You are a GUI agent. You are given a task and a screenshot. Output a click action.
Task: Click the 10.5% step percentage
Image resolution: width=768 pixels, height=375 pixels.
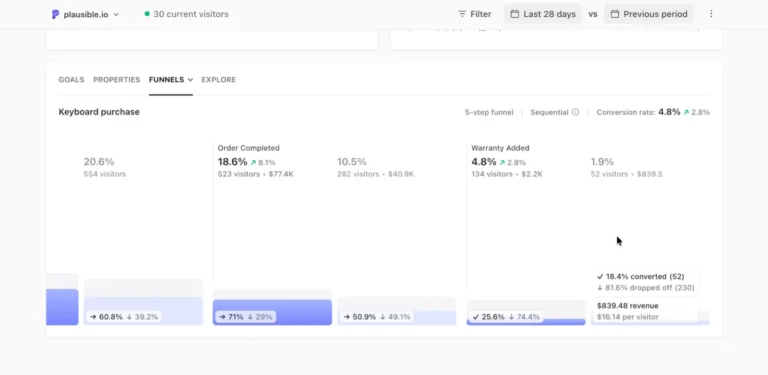352,162
